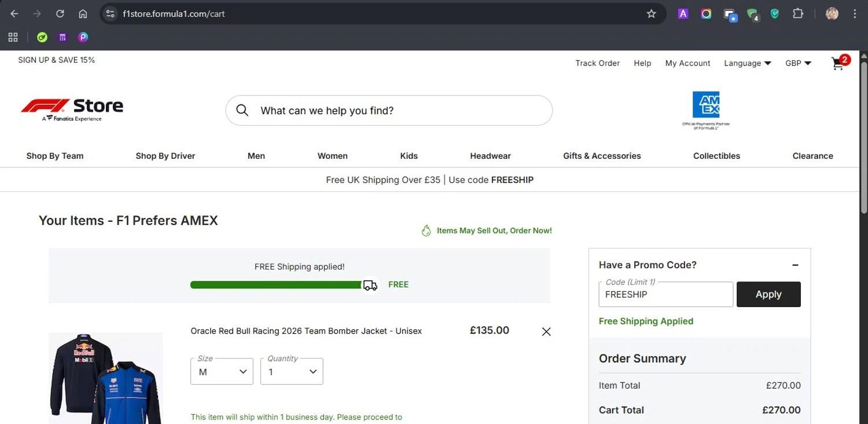This screenshot has width=868, height=424.
Task: Open Shop By Team menu
Action: tap(55, 156)
